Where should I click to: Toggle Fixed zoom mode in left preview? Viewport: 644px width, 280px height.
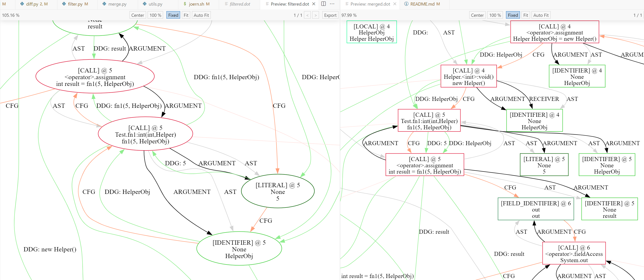coord(173,15)
